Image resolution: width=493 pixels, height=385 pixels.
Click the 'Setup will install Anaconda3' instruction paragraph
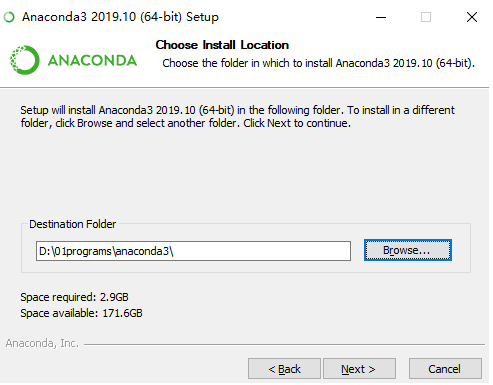tap(237, 117)
